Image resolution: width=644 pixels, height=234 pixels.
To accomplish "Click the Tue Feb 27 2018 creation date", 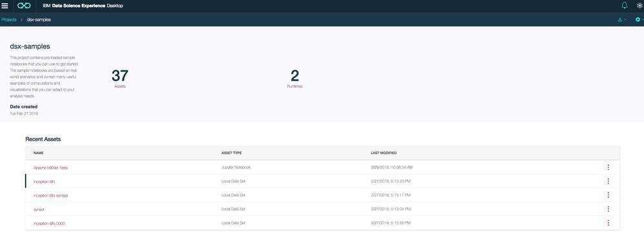I will click(24, 113).
